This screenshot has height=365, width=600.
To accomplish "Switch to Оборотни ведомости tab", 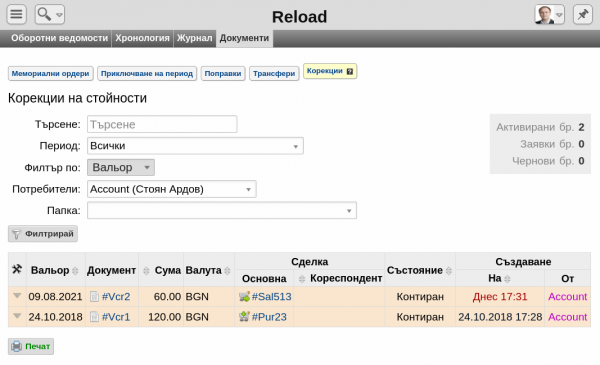I will [x=59, y=38].
